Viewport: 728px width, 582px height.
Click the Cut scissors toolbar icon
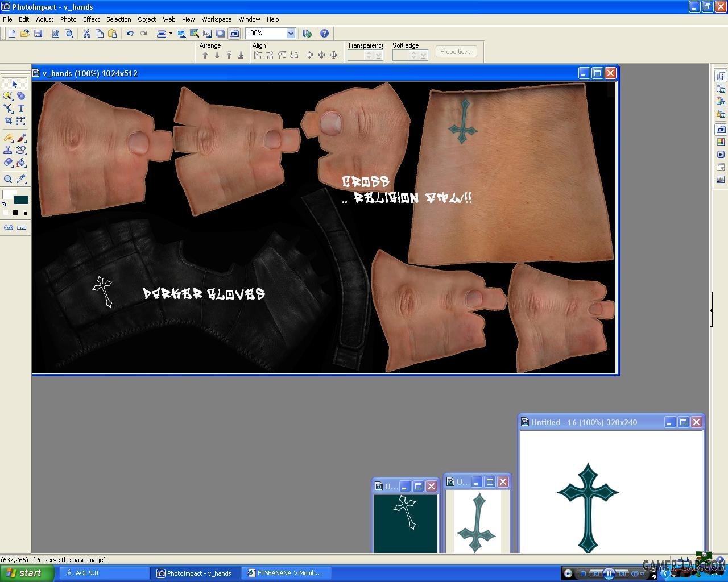point(86,34)
